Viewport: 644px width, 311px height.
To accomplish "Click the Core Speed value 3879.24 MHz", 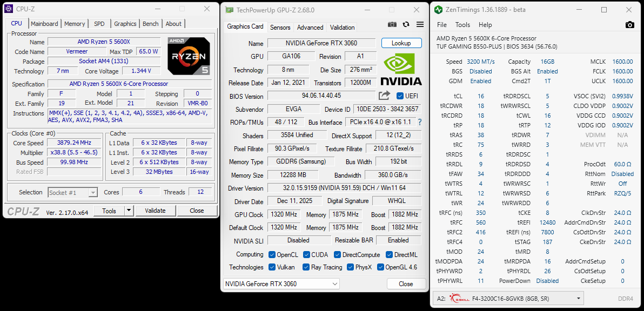I will coord(74,143).
